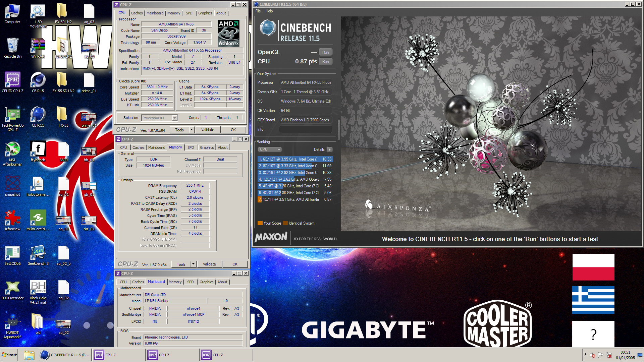Run the CPU test in Cinebench
This screenshot has height=362, width=644.
(325, 62)
